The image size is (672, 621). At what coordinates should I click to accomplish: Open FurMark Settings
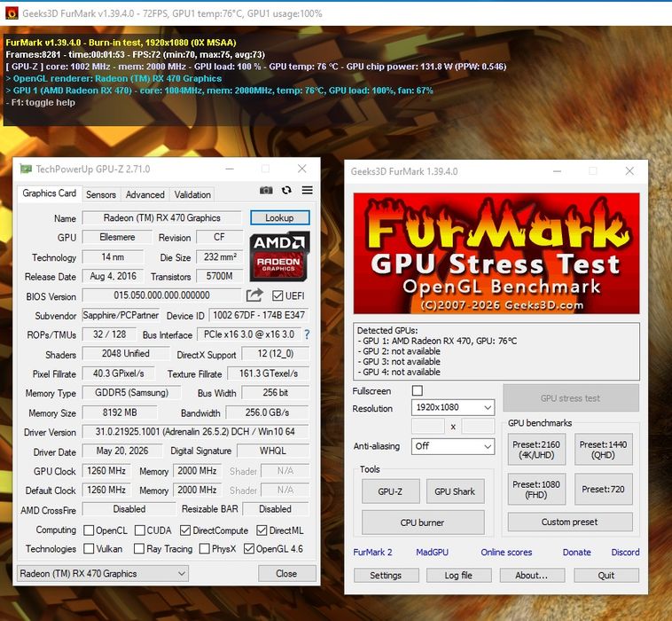[386, 575]
